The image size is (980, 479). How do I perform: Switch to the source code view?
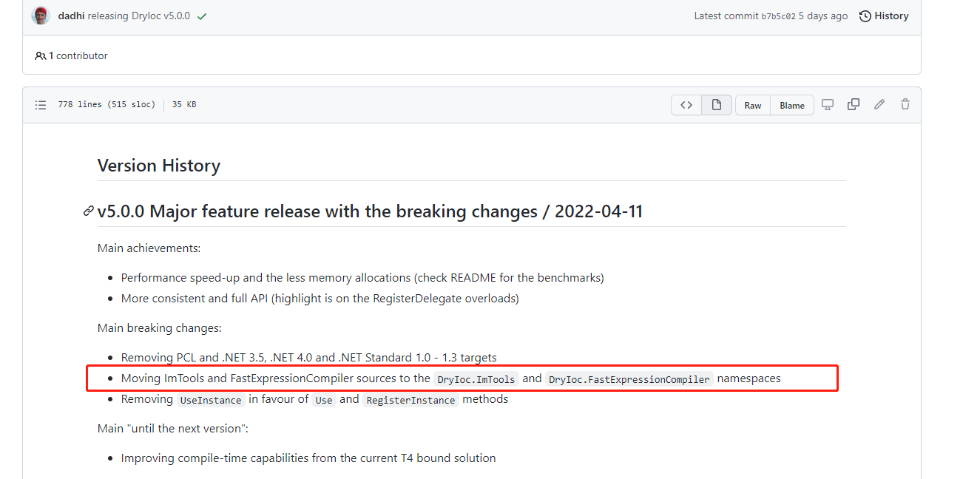[x=686, y=104]
